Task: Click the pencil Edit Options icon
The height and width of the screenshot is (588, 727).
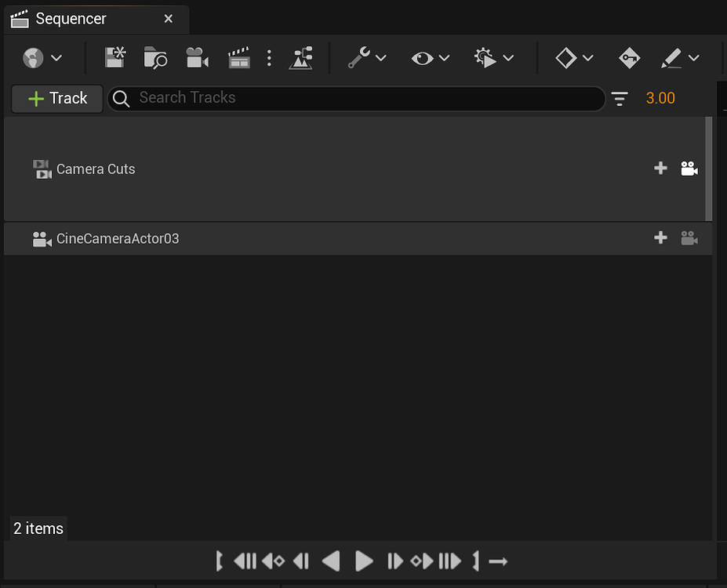Action: point(671,58)
